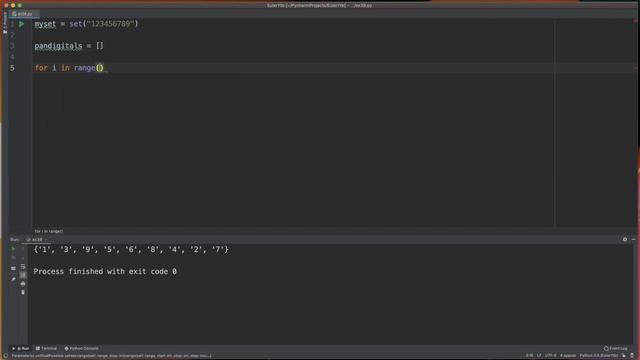
Task: Select the run configuration tab in Run panel
Action: pos(36,240)
